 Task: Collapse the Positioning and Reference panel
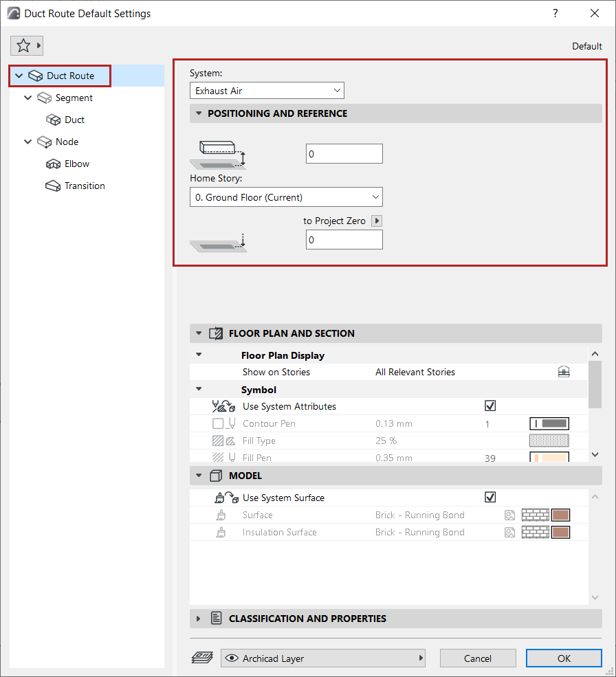199,113
